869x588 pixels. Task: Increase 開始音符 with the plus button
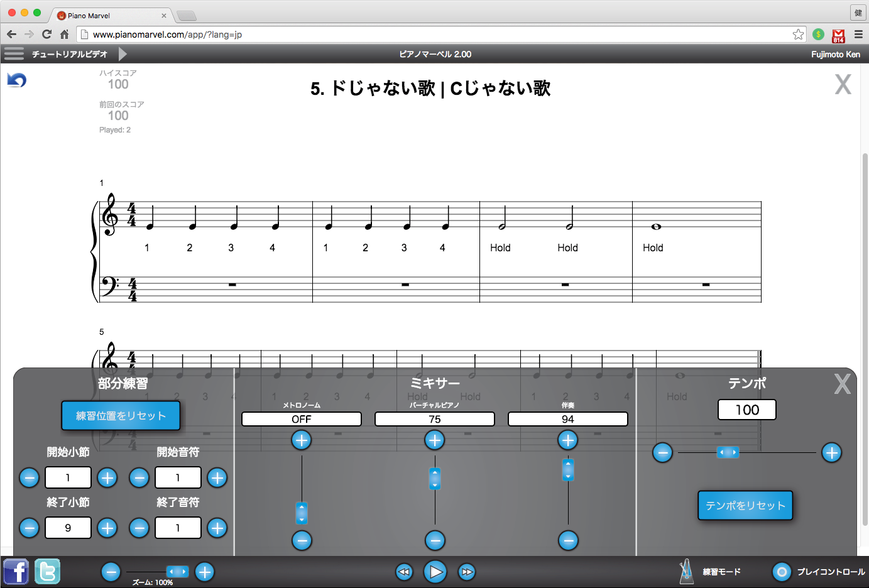pos(217,478)
